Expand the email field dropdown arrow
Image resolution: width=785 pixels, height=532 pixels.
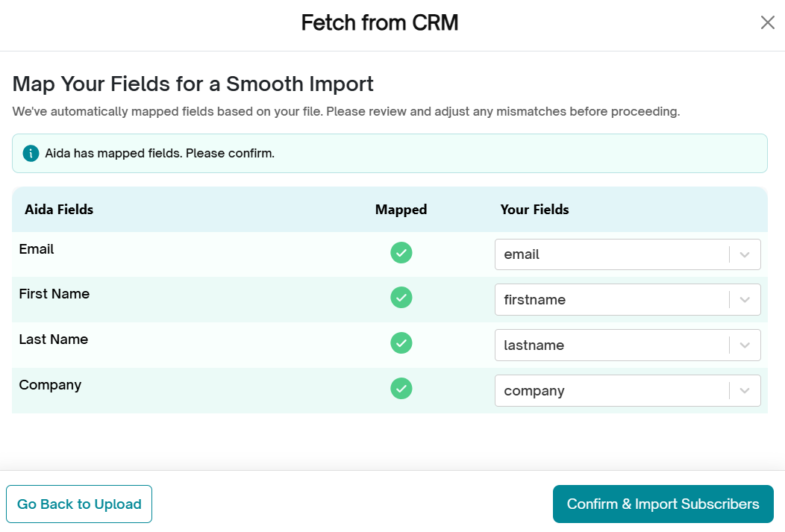coord(745,254)
